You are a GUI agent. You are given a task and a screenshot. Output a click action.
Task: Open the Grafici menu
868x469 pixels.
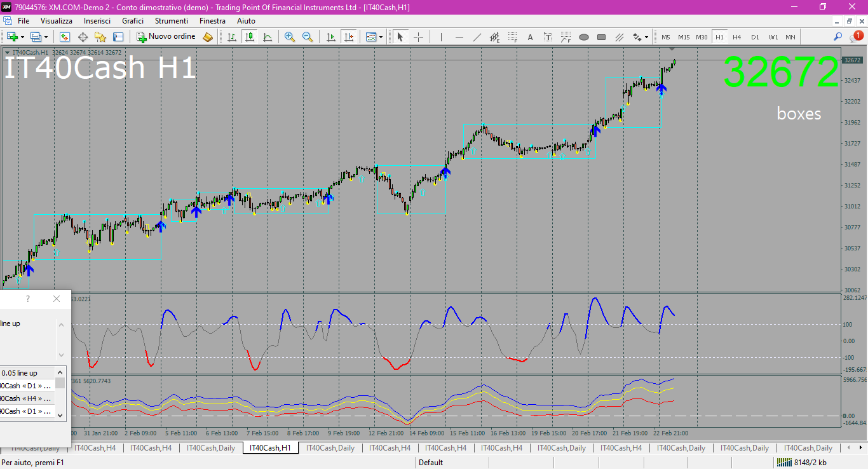133,21
